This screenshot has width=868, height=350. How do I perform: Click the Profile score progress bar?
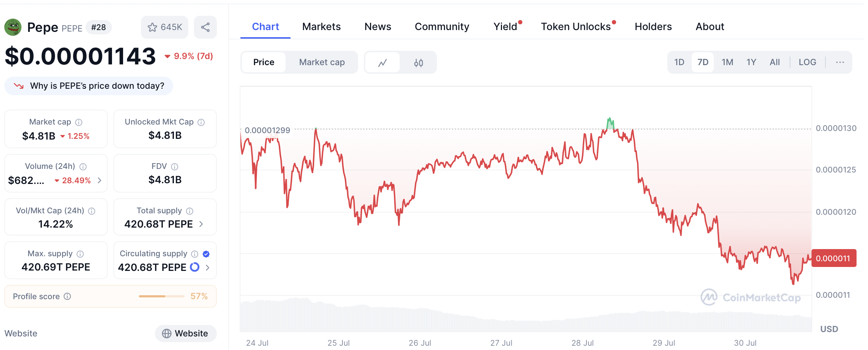point(161,296)
